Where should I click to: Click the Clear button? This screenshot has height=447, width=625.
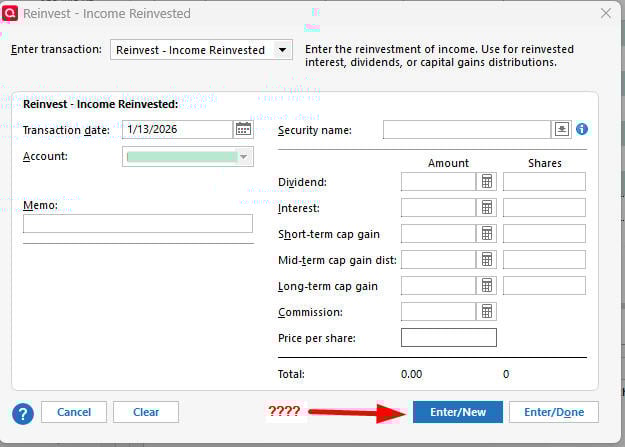[146, 412]
